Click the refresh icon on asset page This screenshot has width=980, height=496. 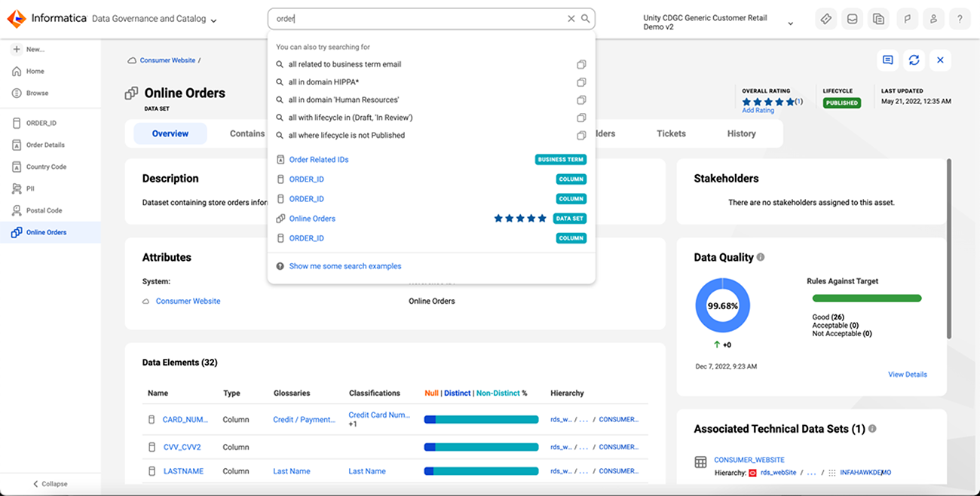914,60
